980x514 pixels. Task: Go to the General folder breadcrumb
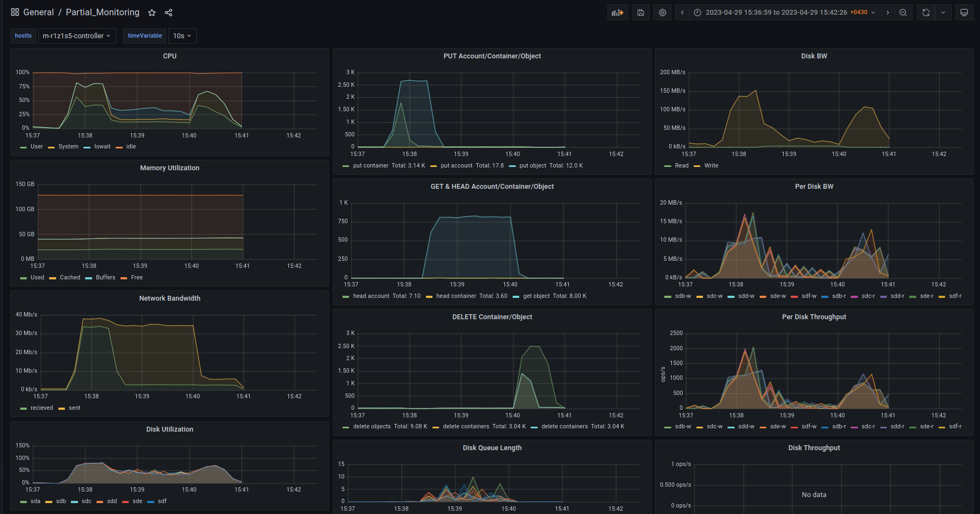(x=38, y=13)
